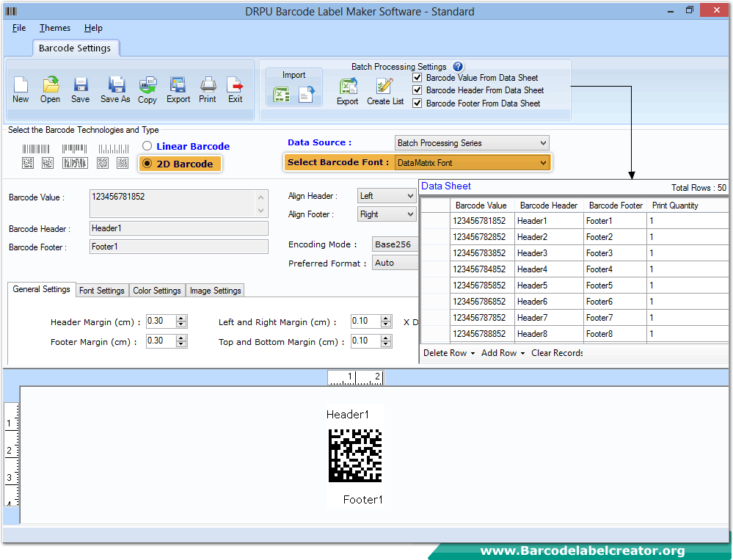The image size is (733, 560).
Task: Select cell with value 123456783852
Action: tap(483, 253)
